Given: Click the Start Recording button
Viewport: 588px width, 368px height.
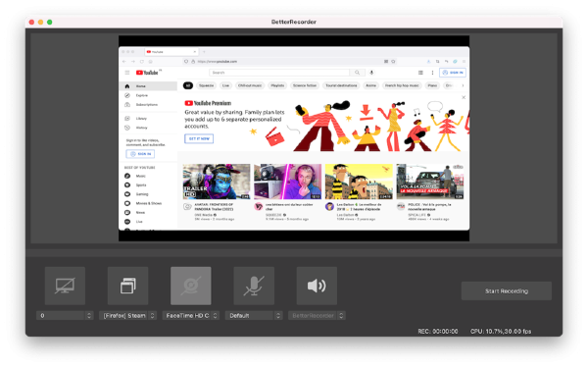Looking at the screenshot, I should [507, 291].
